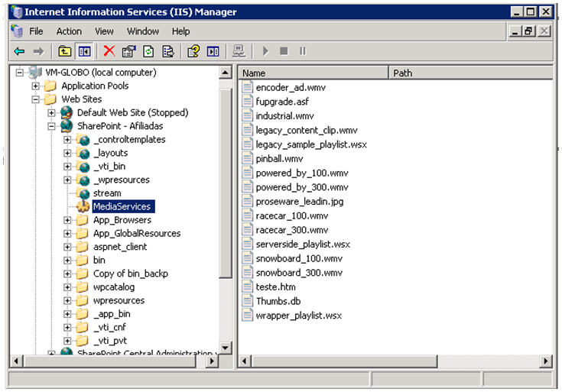The height and width of the screenshot is (392, 562).
Task: Go up one level with folder icon
Action: pyautogui.click(x=64, y=52)
